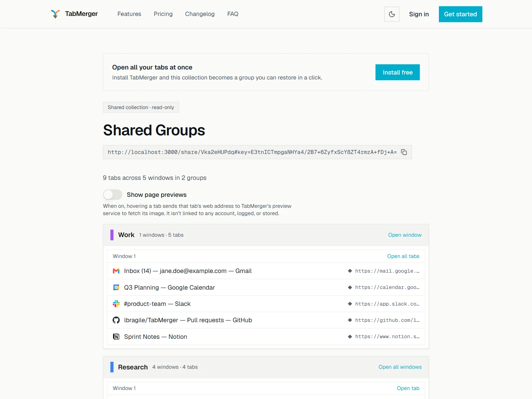Open the Pricing nav item
The width and height of the screenshot is (532, 399).
[163, 14]
